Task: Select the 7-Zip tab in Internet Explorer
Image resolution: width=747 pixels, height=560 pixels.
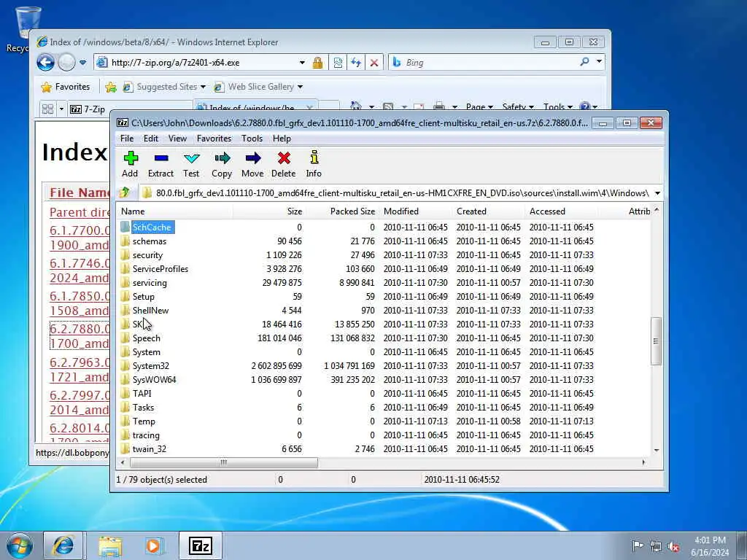Action: pyautogui.click(x=130, y=109)
